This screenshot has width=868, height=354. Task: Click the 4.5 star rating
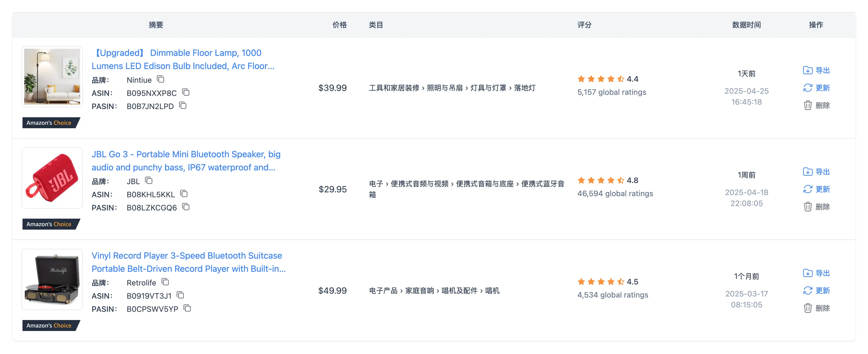pyautogui.click(x=608, y=282)
